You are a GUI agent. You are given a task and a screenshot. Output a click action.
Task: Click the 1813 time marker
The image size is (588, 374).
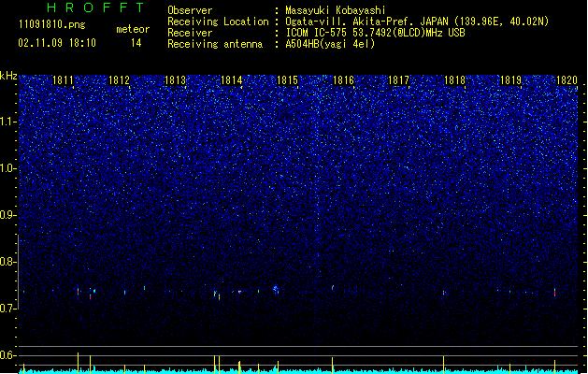pyautogui.click(x=175, y=79)
